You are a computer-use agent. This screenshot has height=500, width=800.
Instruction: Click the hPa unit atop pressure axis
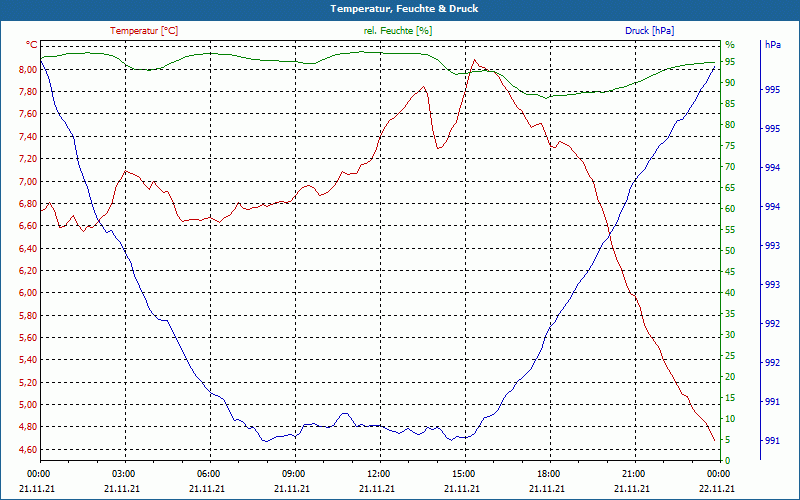tap(772, 45)
